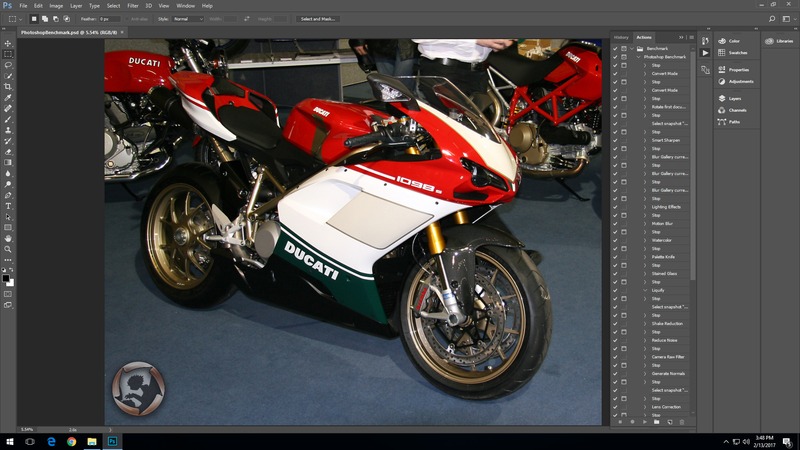Open the Filter menu
Screen dimensions: 800x450
click(132, 5)
